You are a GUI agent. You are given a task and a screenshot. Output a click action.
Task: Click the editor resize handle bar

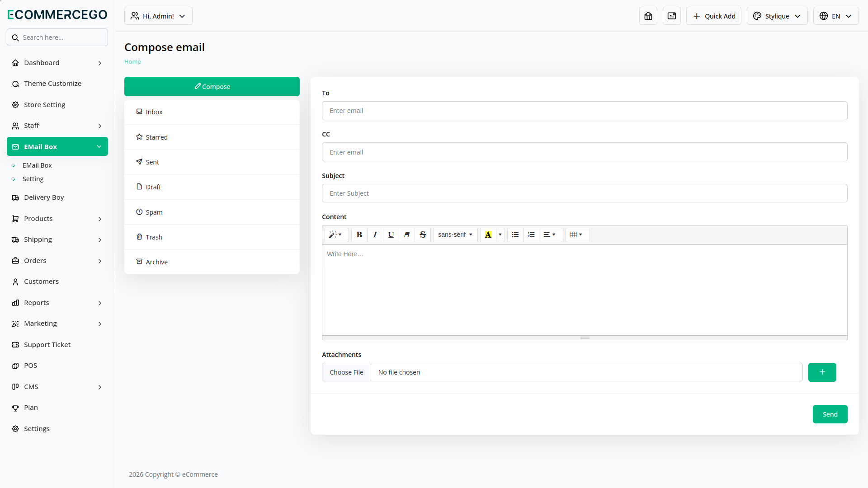tap(585, 338)
